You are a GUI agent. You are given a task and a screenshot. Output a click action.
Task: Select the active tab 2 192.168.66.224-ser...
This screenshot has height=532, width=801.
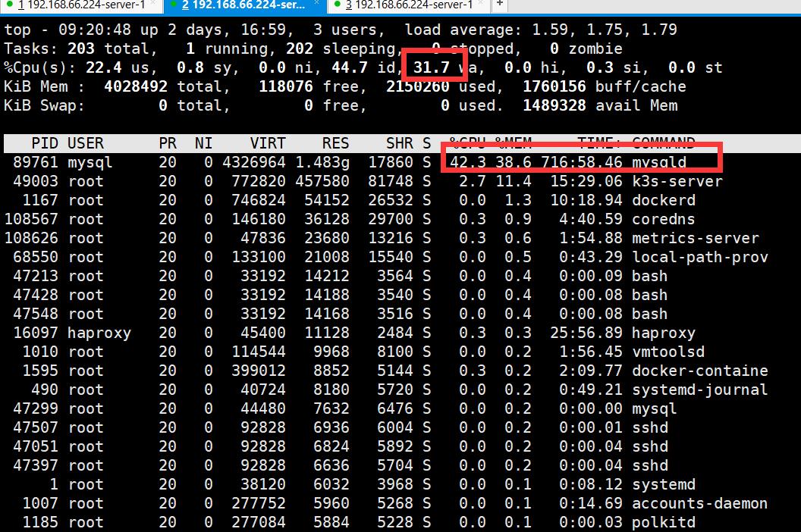tap(243, 6)
